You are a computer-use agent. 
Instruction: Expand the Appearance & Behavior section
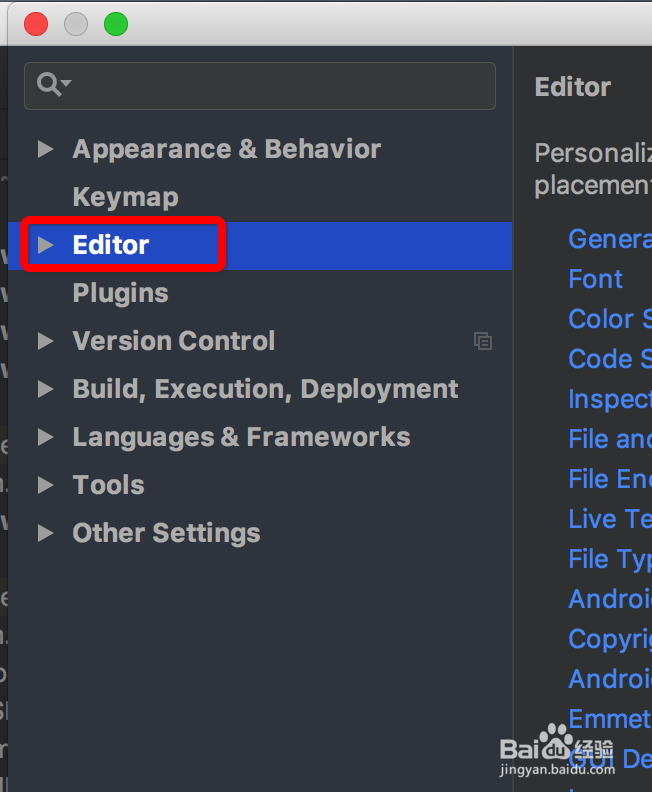pyautogui.click(x=45, y=149)
